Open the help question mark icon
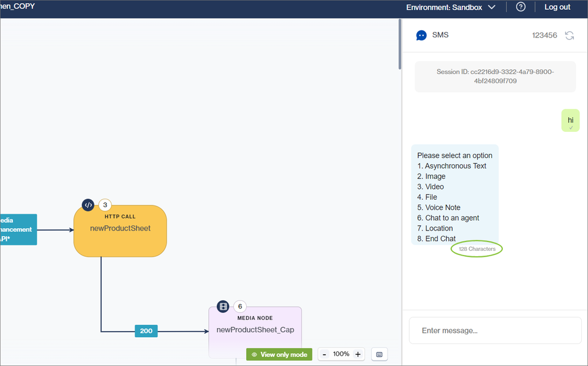Image resolution: width=588 pixels, height=366 pixels. click(521, 7)
